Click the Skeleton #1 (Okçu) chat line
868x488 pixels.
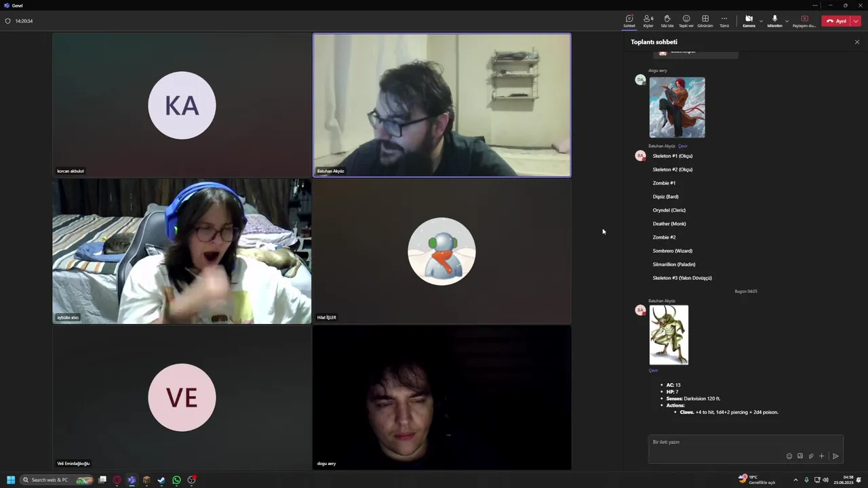click(673, 156)
